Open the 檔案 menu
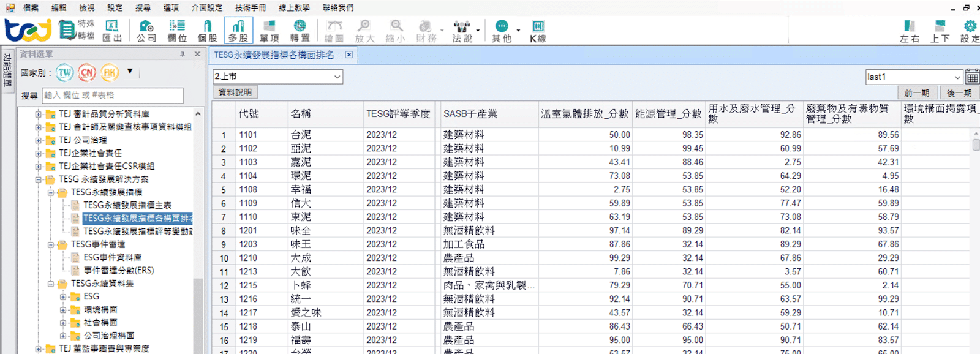 (x=31, y=8)
